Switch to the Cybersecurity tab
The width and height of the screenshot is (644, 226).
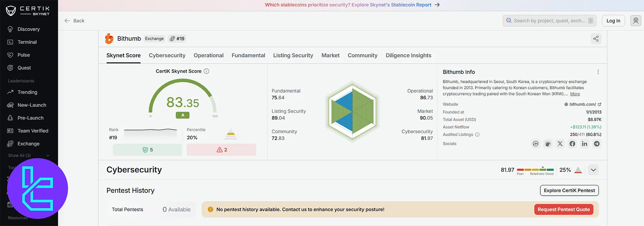[x=167, y=55]
